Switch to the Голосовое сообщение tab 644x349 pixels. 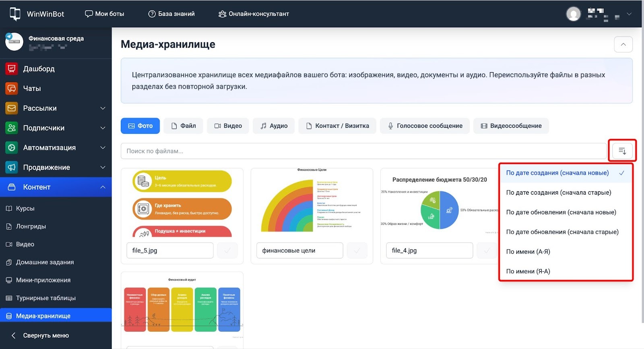point(425,126)
